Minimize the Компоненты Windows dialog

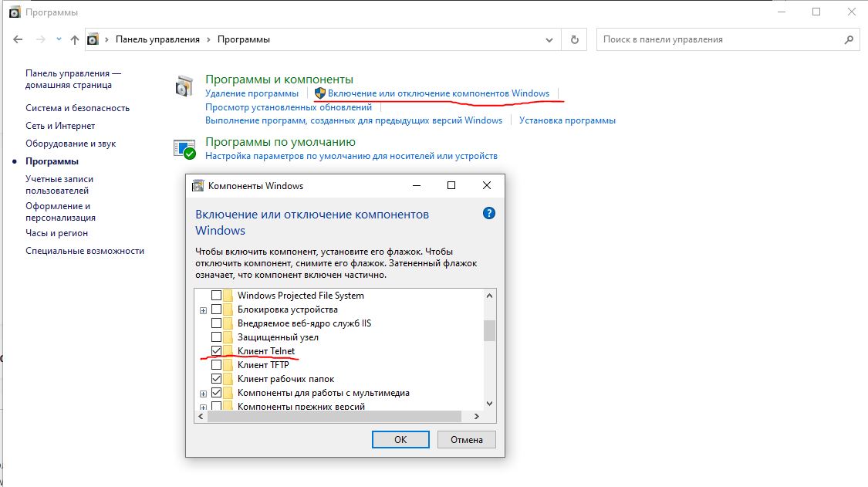[417, 185]
